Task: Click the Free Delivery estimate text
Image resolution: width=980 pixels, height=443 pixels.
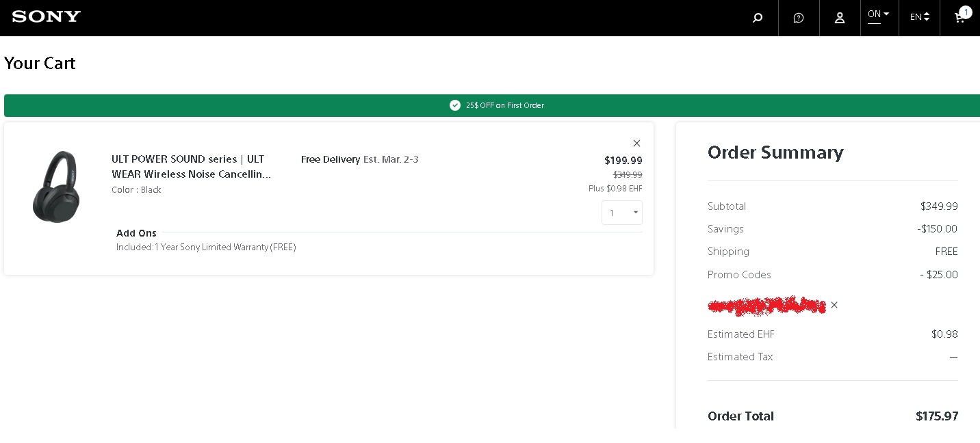Action: (x=359, y=159)
